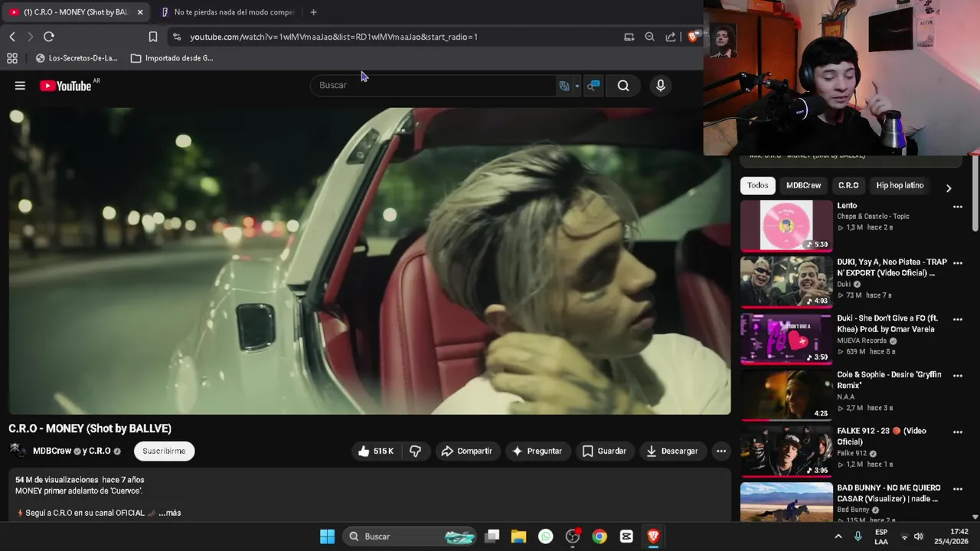
Task: Click the zoom magnifier icon in address bar
Action: point(650,37)
